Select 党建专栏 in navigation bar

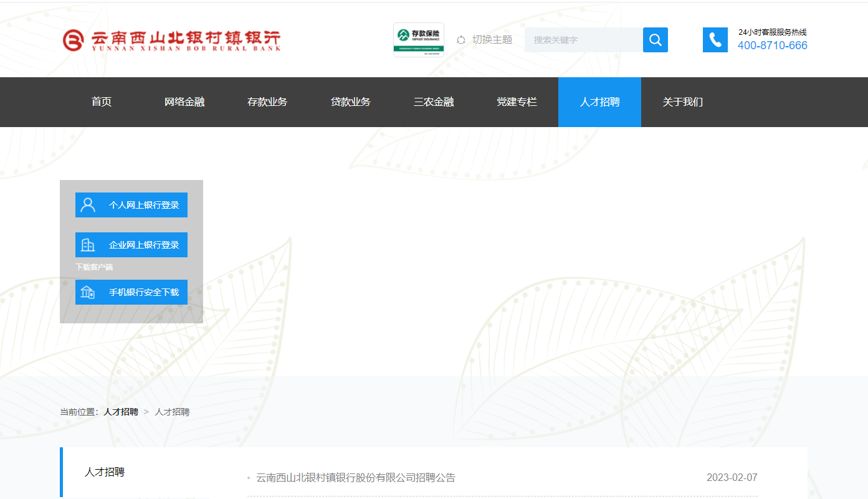pyautogui.click(x=517, y=102)
